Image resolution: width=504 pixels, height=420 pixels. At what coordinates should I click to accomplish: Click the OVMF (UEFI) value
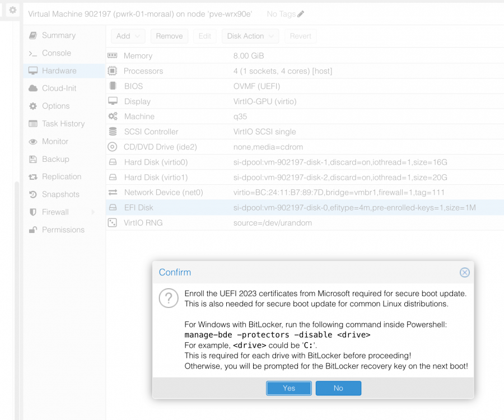(x=256, y=86)
